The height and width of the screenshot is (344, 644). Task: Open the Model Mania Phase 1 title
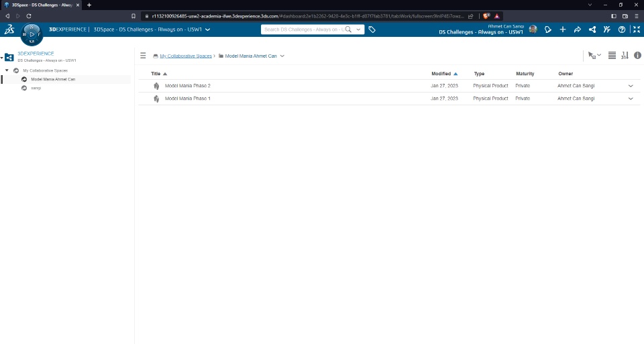(188, 99)
